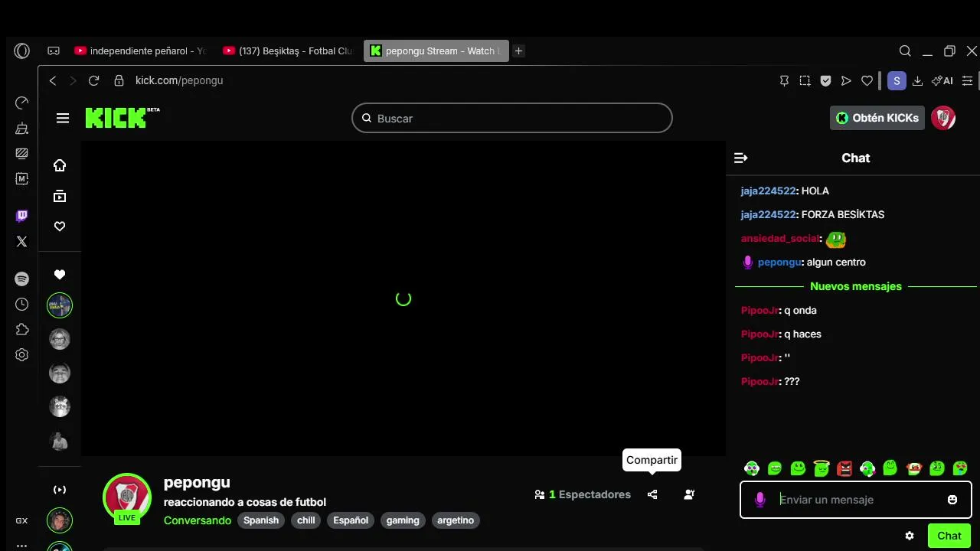
Task: Open the AI assistant button
Action: click(942, 80)
